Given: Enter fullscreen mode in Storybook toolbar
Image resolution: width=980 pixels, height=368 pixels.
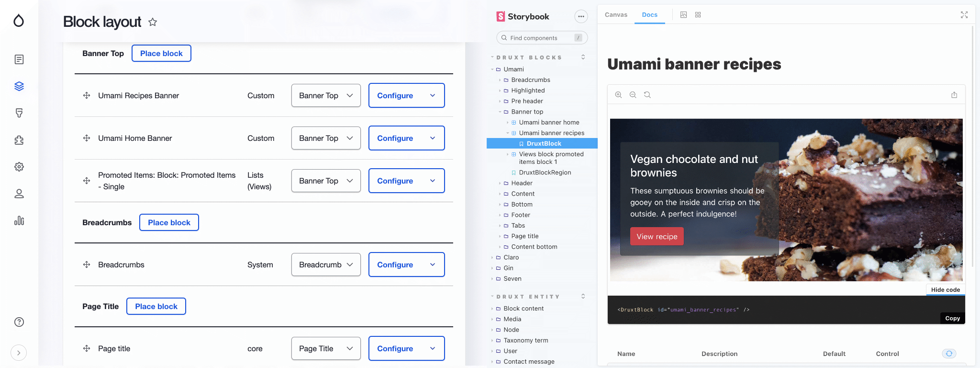Looking at the screenshot, I should 964,15.
